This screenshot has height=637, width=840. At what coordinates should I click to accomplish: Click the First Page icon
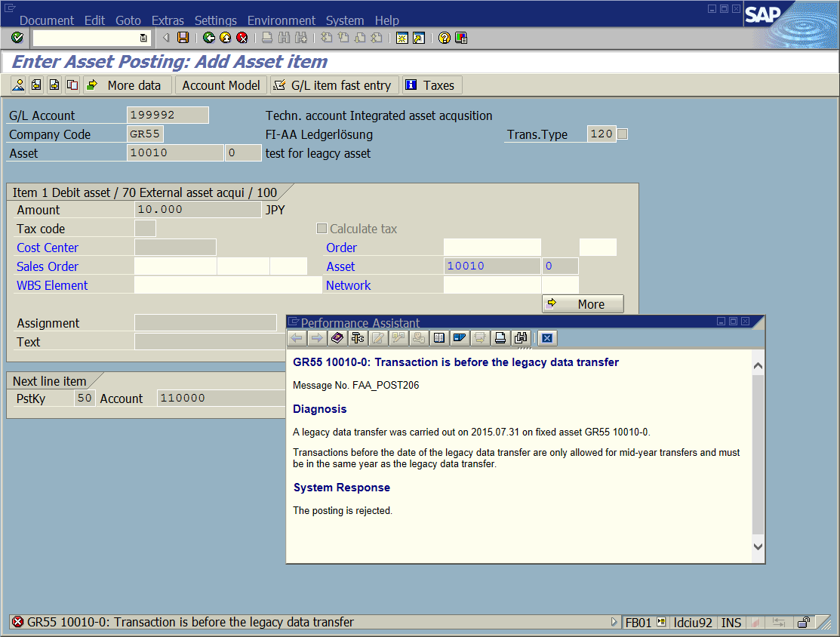(326, 38)
